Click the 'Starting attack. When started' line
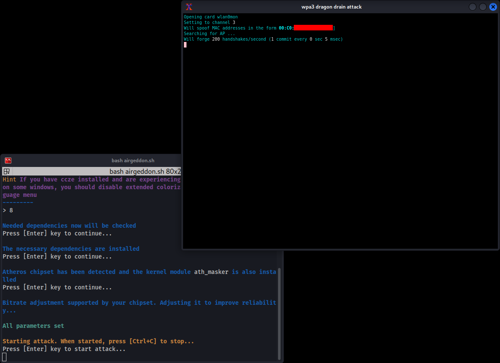This screenshot has width=500, height=363. point(98,341)
